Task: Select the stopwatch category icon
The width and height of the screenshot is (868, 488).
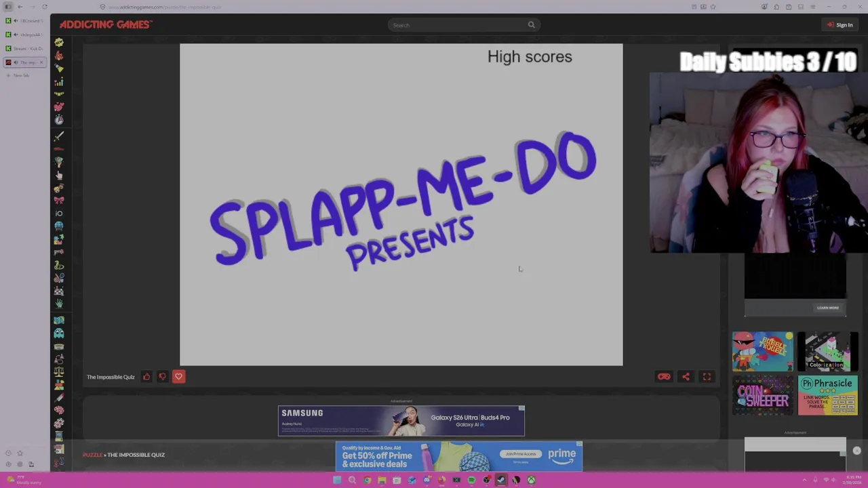Action: (59, 120)
